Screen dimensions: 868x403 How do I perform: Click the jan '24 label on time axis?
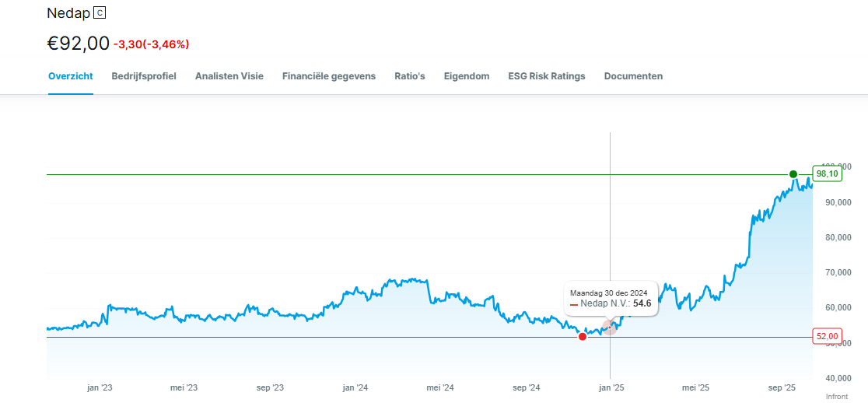point(355,387)
